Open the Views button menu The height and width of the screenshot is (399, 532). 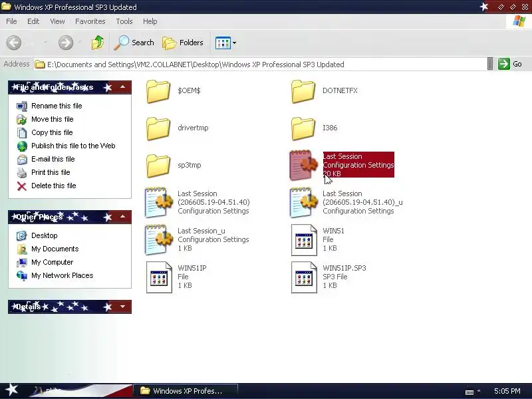(225, 43)
